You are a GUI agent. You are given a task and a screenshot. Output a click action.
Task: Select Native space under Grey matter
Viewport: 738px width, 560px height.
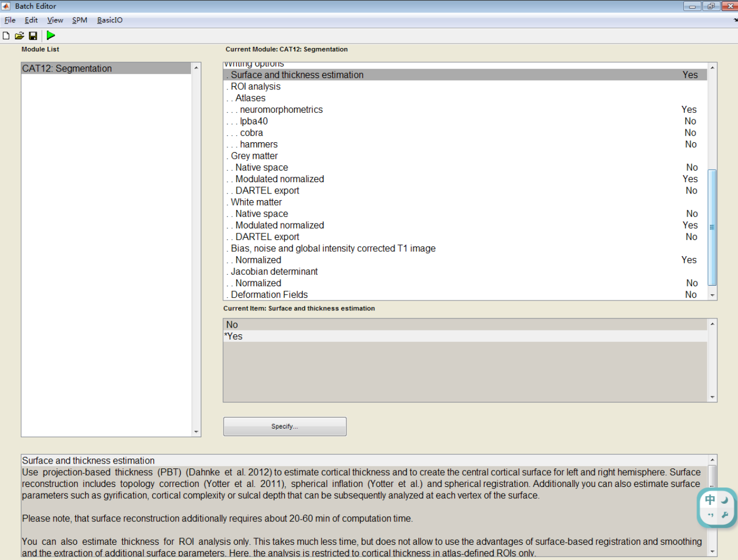coord(465,167)
